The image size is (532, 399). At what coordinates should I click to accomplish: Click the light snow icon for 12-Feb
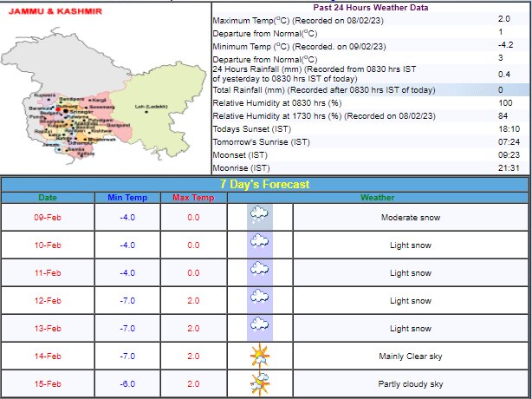pyautogui.click(x=260, y=298)
